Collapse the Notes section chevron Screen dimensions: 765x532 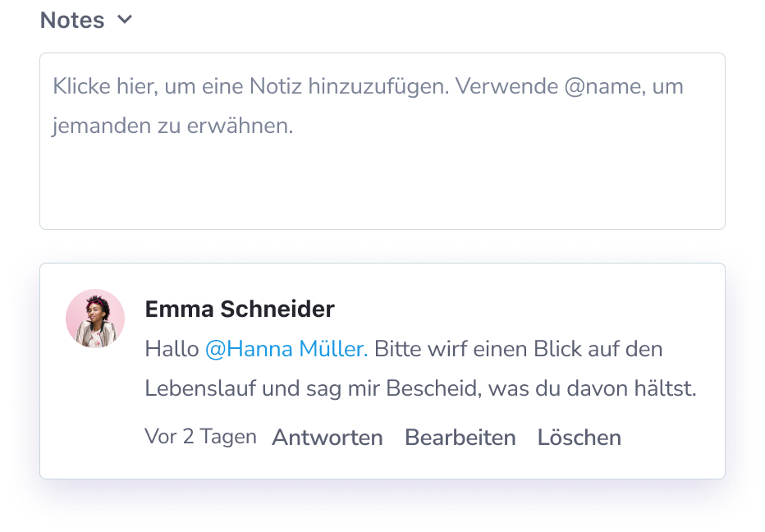(x=125, y=20)
